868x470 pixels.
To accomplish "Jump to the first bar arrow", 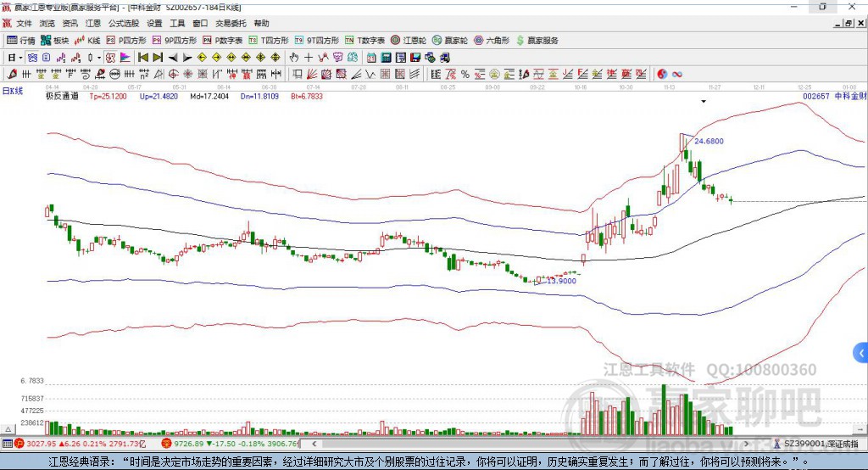I will click(x=143, y=57).
